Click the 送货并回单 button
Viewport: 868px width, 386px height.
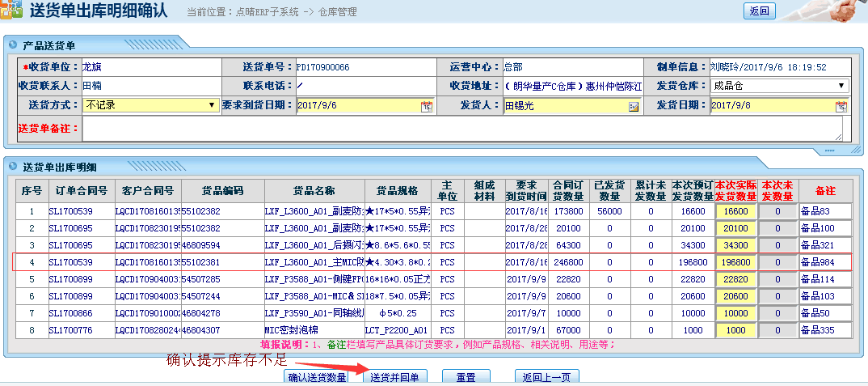[394, 377]
